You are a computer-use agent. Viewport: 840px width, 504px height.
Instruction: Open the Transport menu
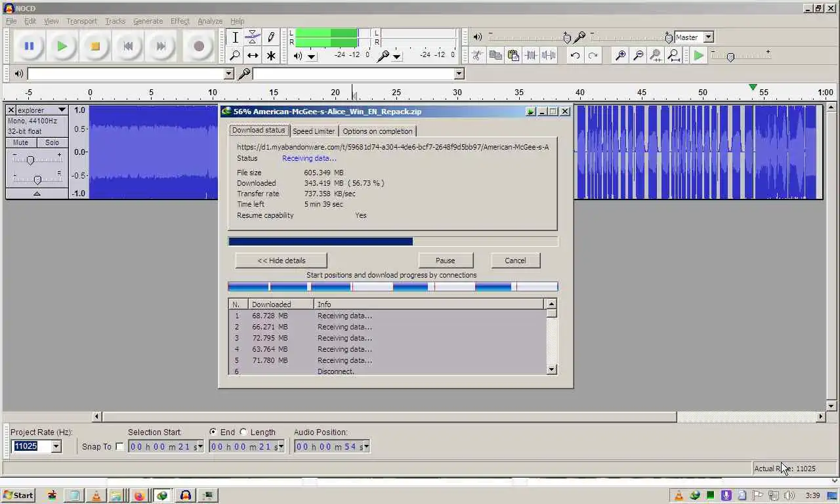point(81,21)
